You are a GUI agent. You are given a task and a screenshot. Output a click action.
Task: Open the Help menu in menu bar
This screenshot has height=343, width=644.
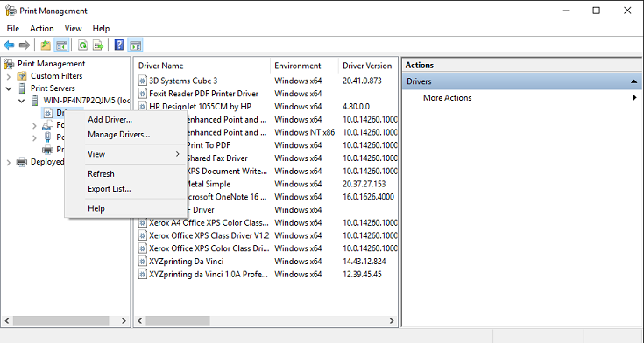(101, 28)
